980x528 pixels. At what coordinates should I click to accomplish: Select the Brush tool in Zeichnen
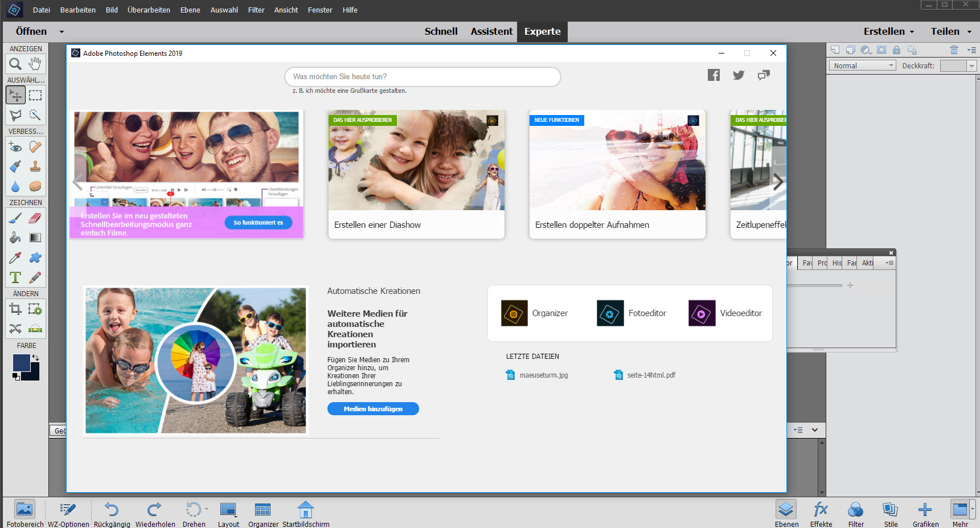tap(15, 218)
